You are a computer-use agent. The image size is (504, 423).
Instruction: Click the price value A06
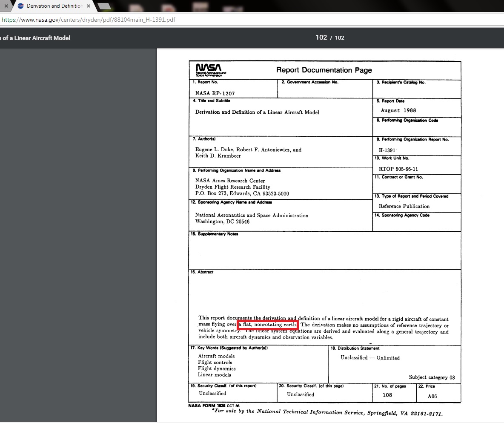[432, 396]
